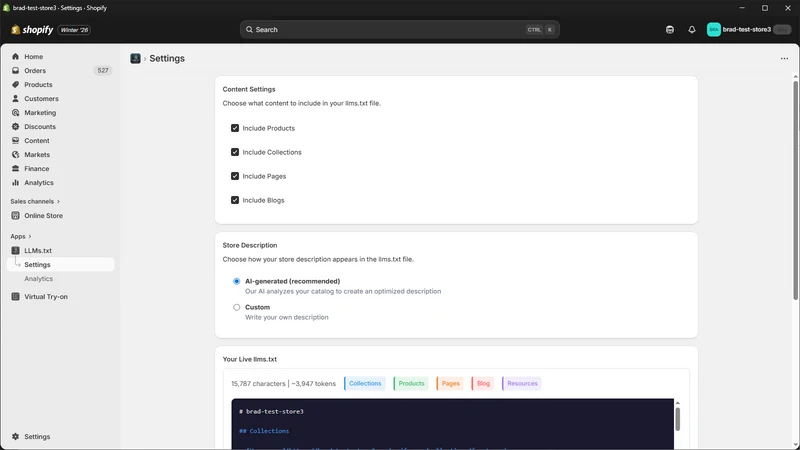
Task: Uncheck Include Pages
Action: coord(235,176)
